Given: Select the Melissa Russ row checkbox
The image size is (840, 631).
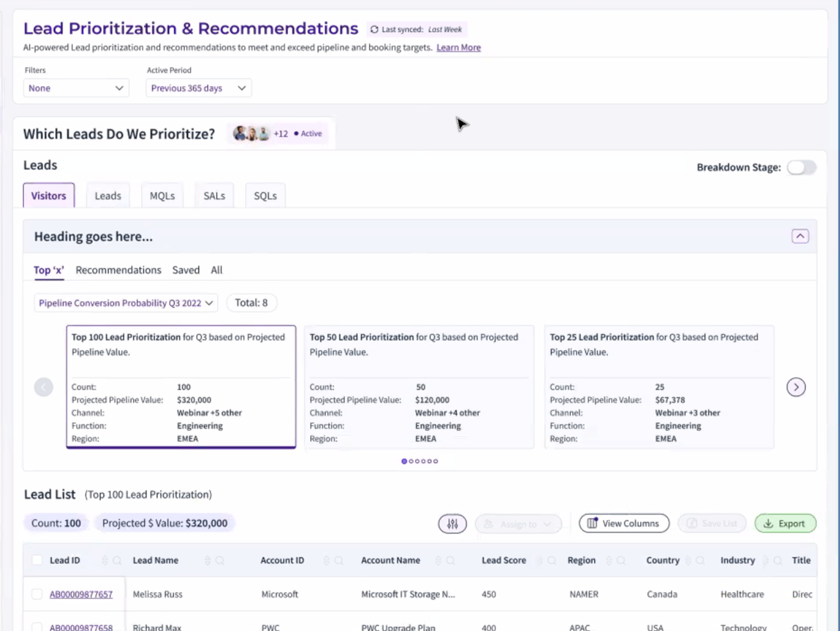Looking at the screenshot, I should (37, 594).
